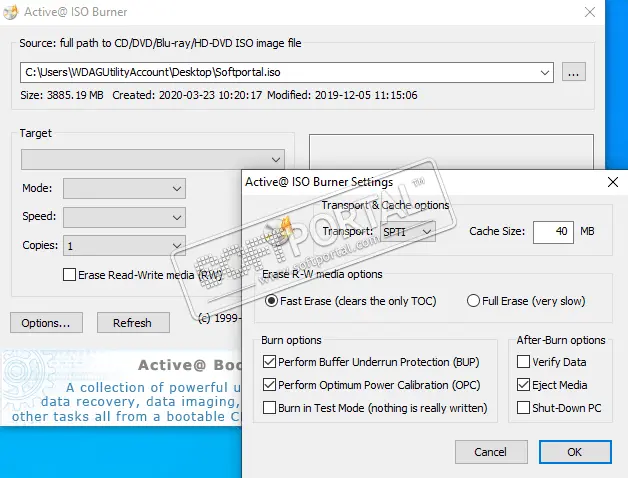628x478 pixels.
Task: Uncheck Perform Buffer Underrun Protection (BUP)
Action: pos(269,362)
